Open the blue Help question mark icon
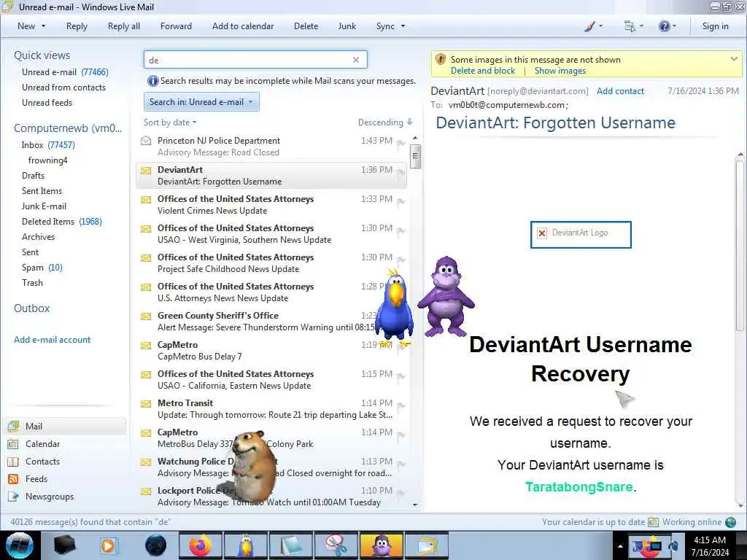 coord(664,26)
